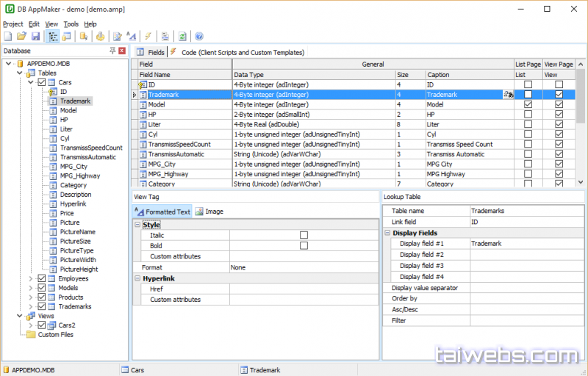
Task: Collapse the Hyperlink property group
Action: point(137,279)
